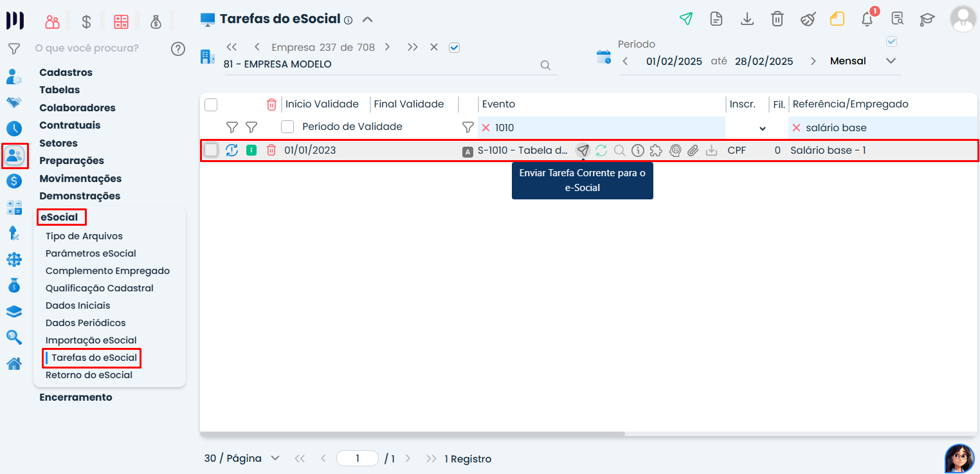Clear the Empresa selection with X

point(434,47)
